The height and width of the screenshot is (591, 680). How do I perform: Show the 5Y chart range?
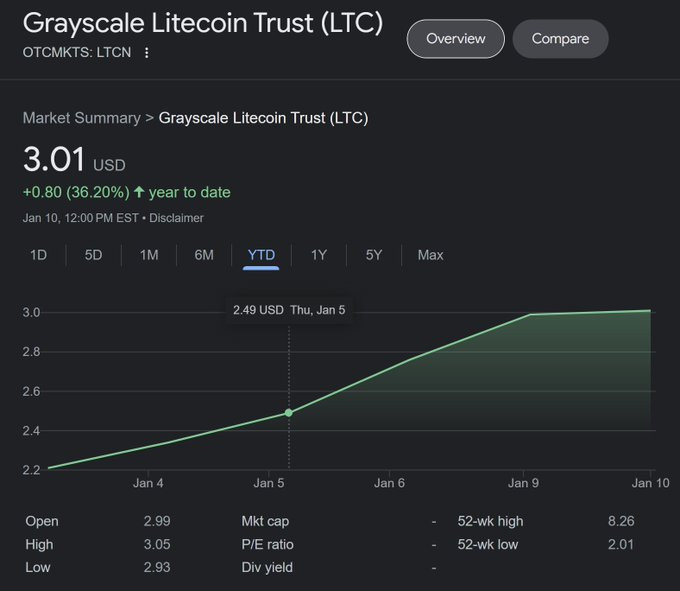[x=374, y=255]
